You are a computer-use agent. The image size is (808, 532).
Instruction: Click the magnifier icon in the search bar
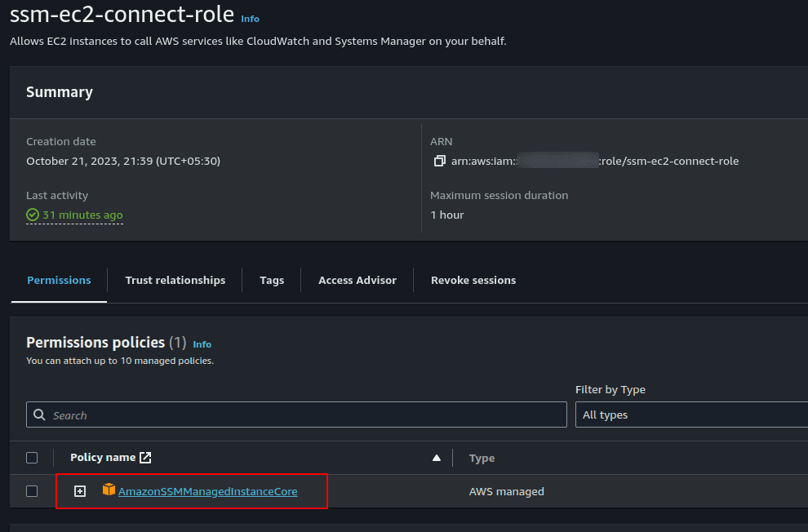[x=39, y=415]
